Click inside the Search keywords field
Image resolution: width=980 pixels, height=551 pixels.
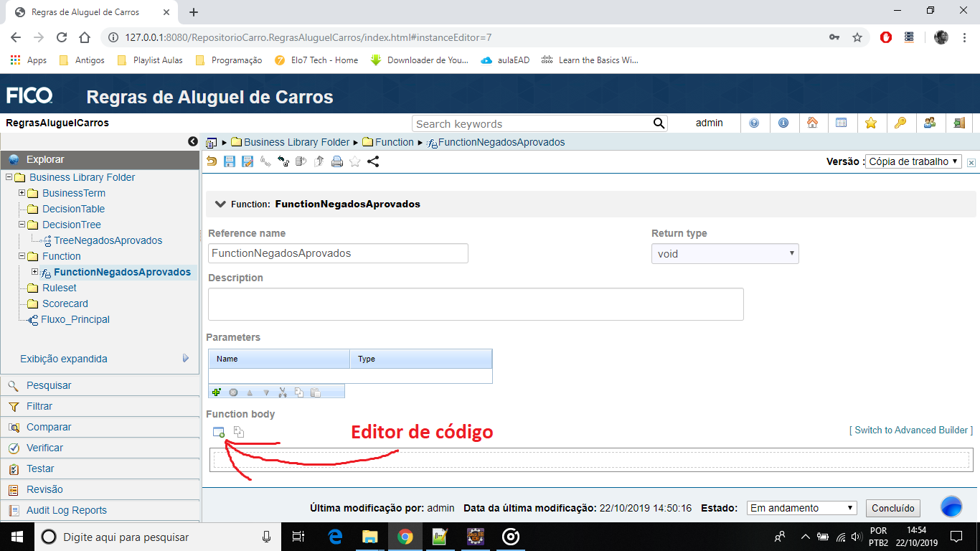[x=531, y=123]
